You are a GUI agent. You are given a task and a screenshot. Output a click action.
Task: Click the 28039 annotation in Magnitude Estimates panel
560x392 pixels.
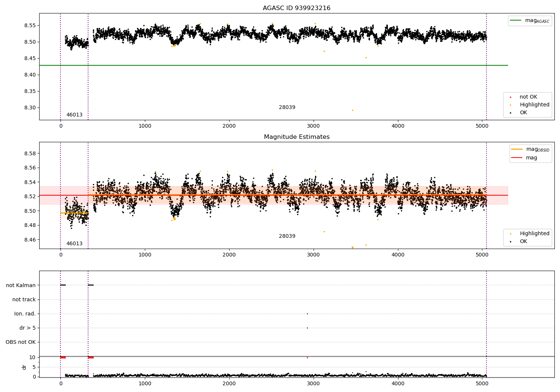pyautogui.click(x=287, y=236)
